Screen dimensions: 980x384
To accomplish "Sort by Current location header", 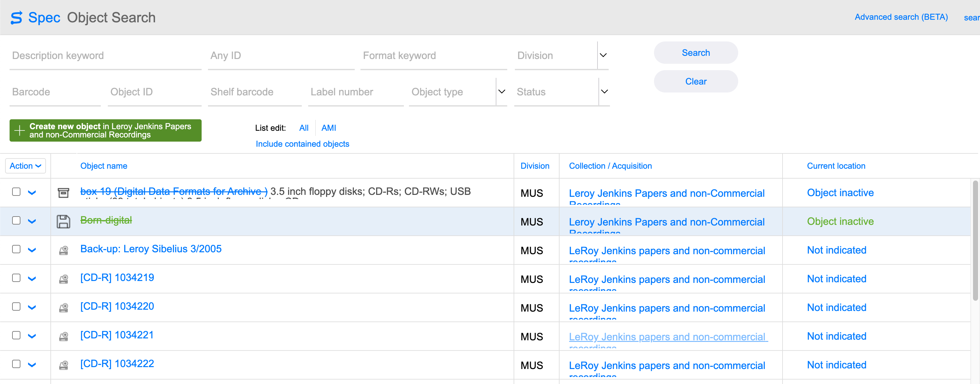I will tap(836, 166).
